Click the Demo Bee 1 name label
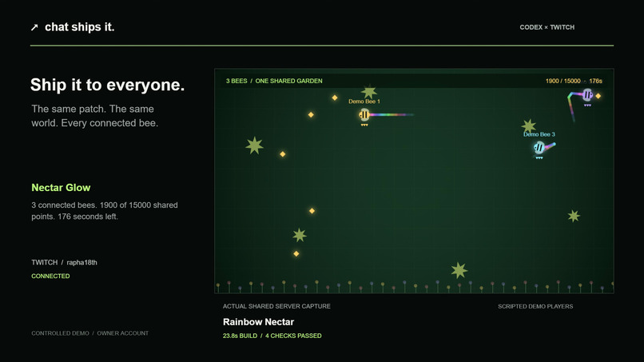 364,101
